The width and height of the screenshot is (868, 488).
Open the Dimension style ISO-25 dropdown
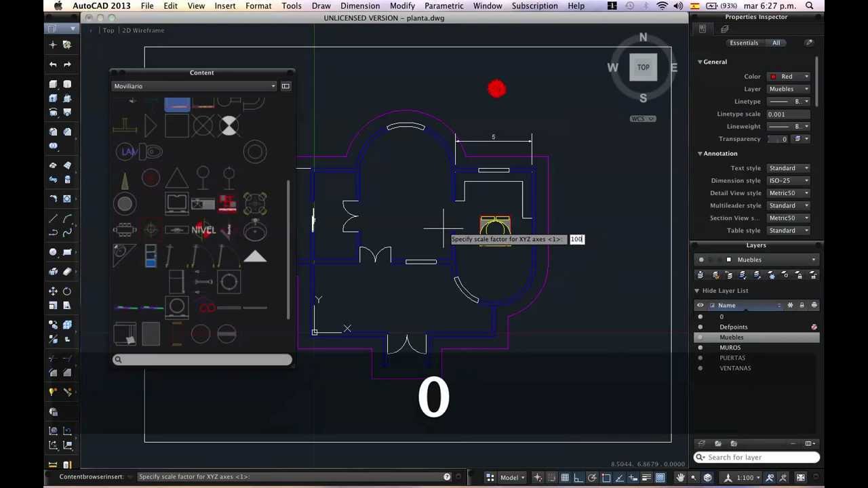tap(789, 180)
